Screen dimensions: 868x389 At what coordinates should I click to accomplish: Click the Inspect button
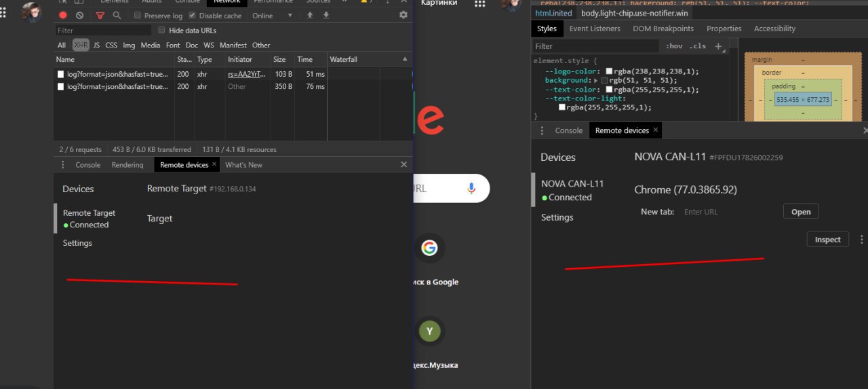click(x=827, y=240)
